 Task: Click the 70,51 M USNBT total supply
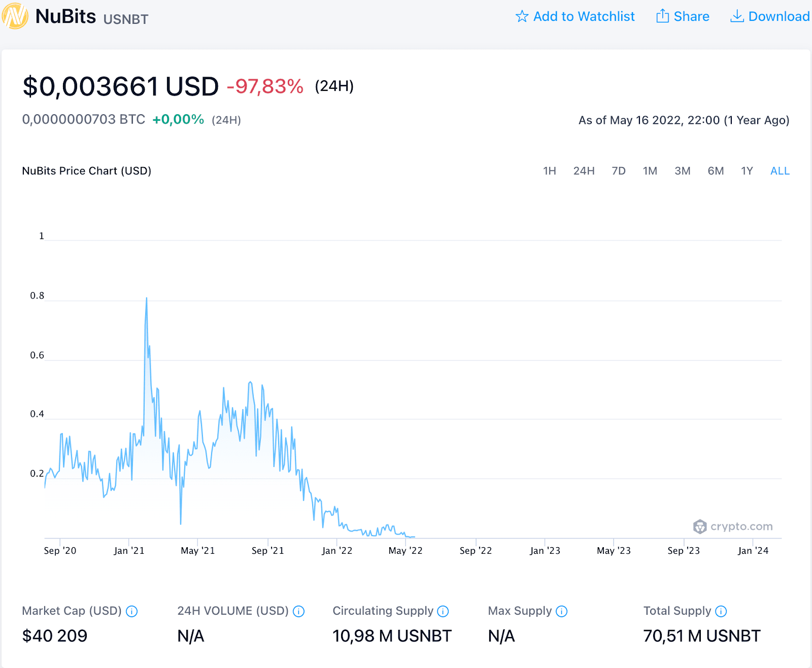click(x=702, y=636)
